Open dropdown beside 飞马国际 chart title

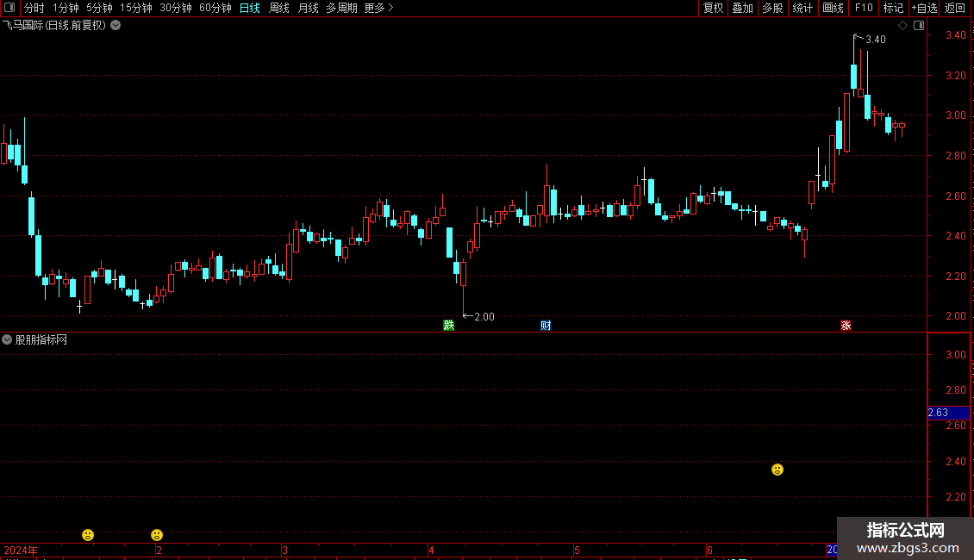[116, 26]
